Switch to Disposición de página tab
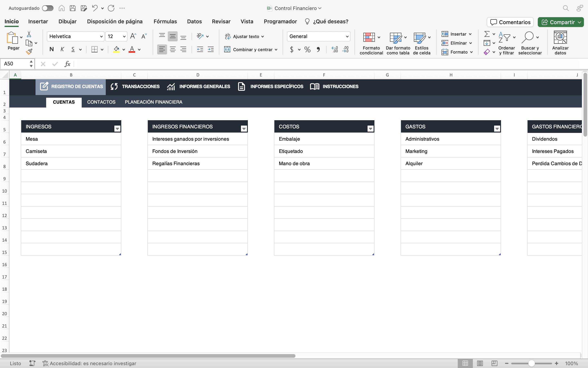Screen dimensions: 588x368 115,21
